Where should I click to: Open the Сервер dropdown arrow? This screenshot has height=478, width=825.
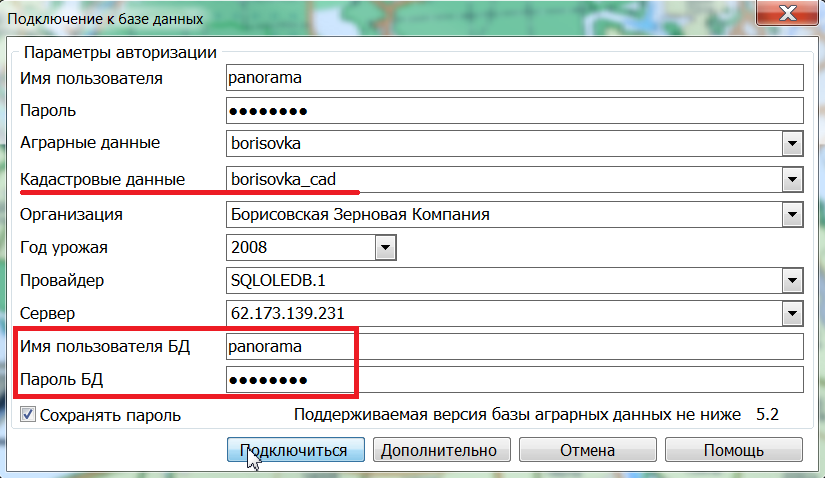point(793,315)
